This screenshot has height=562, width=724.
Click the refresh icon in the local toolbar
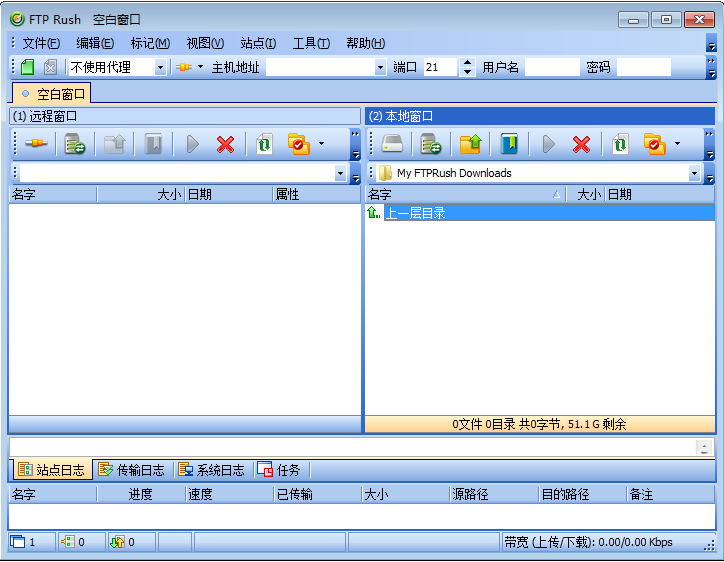(620, 144)
